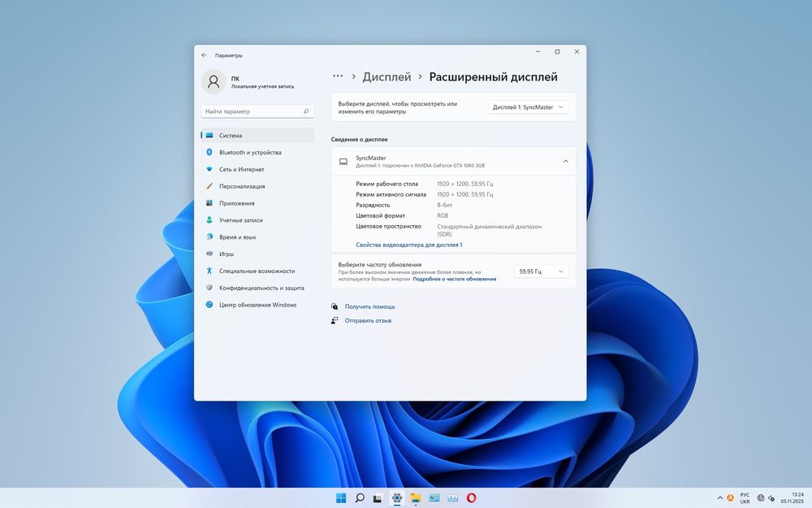Go to Сеть и Интернет settings
The height and width of the screenshot is (508, 812).
257,170
